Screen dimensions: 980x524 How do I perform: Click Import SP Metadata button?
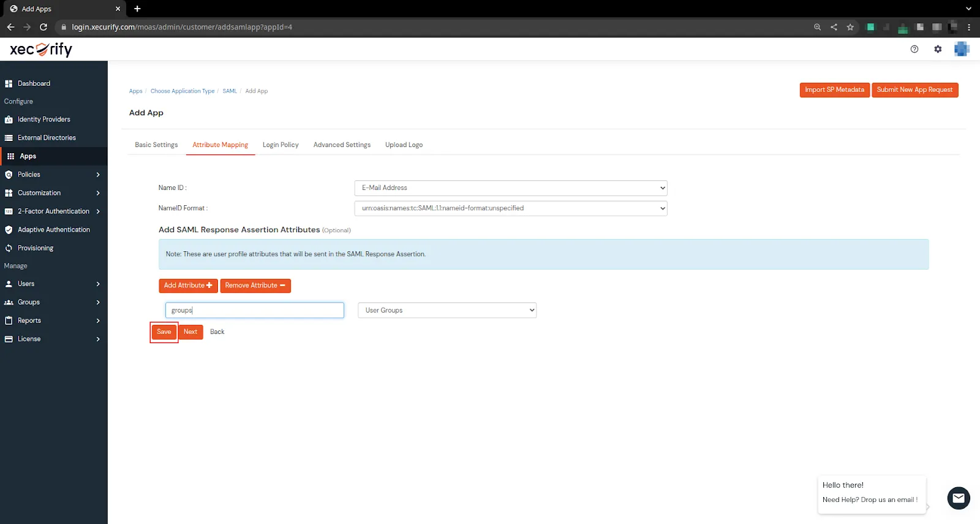click(x=834, y=90)
